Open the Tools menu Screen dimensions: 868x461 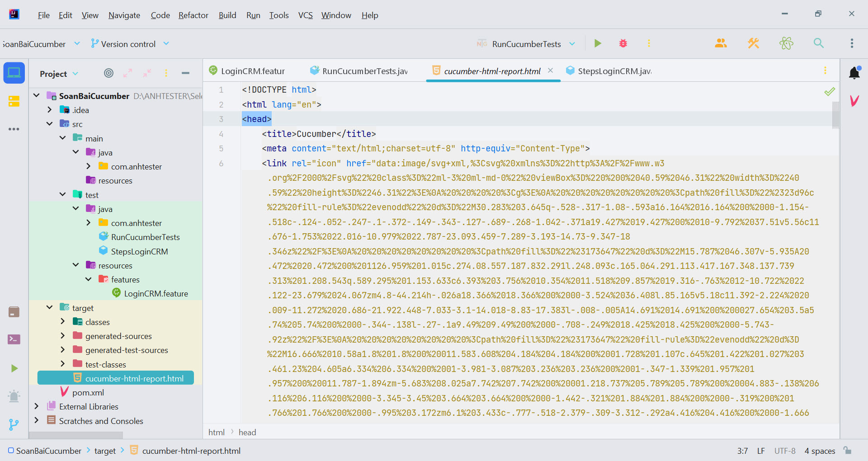point(279,15)
